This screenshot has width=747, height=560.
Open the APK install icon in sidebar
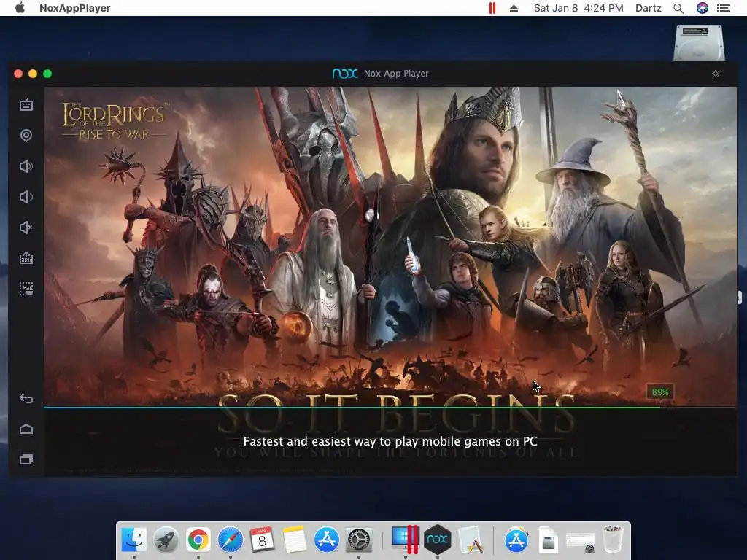pos(26,258)
